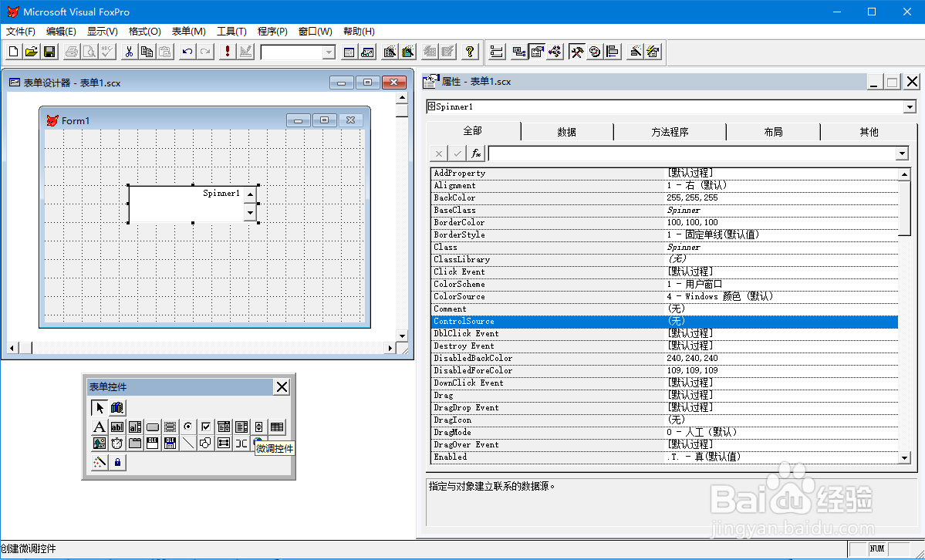Create a new file from the toolbar
The width and height of the screenshot is (925, 560).
pyautogui.click(x=14, y=52)
